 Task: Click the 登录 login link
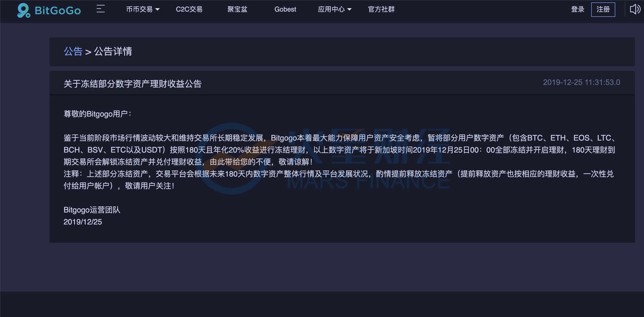pyautogui.click(x=578, y=9)
